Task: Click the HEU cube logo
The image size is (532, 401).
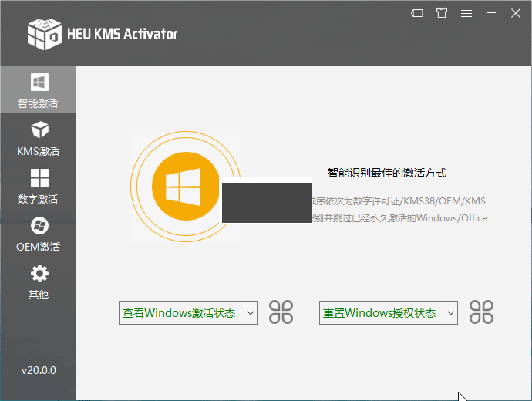Action: (44, 33)
